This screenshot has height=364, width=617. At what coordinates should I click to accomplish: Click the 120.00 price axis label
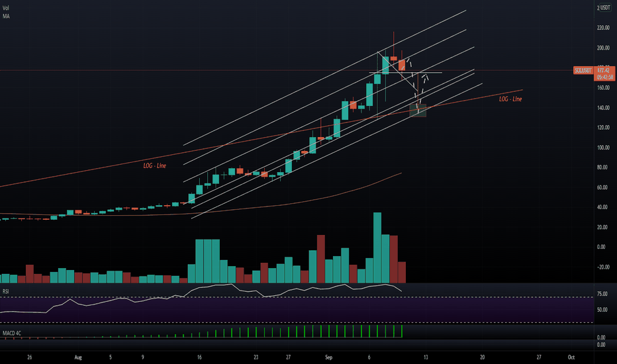(603, 128)
